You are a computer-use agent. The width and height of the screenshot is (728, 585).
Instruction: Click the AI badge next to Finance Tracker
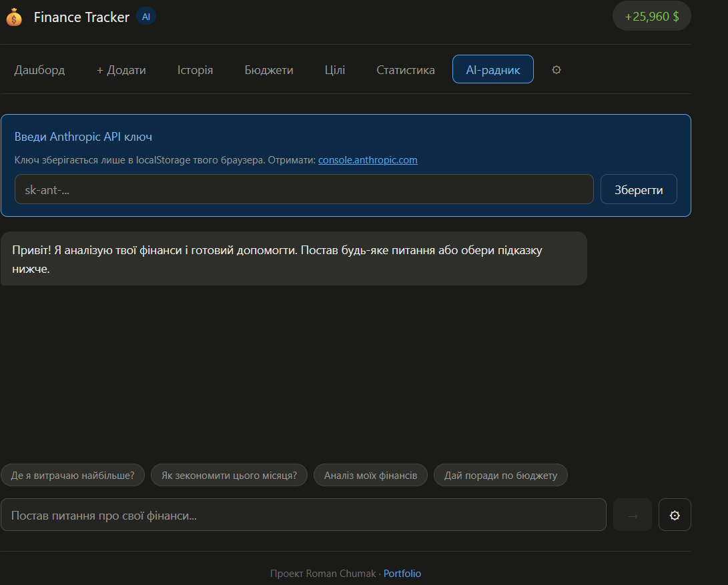click(145, 17)
